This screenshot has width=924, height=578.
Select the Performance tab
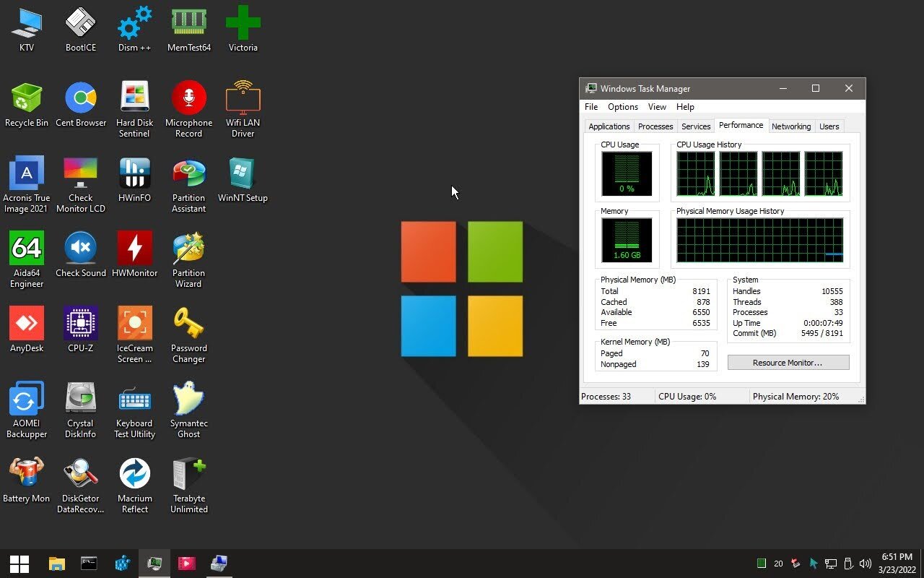click(741, 126)
